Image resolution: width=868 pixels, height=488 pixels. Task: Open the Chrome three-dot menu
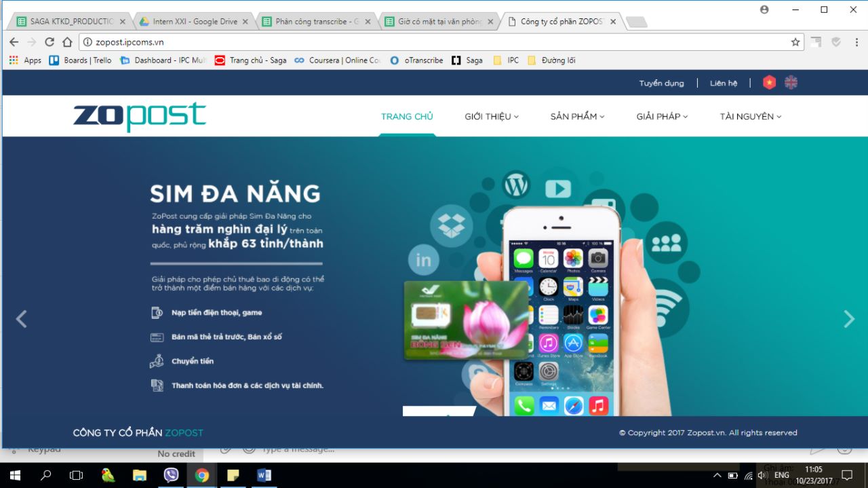click(856, 42)
